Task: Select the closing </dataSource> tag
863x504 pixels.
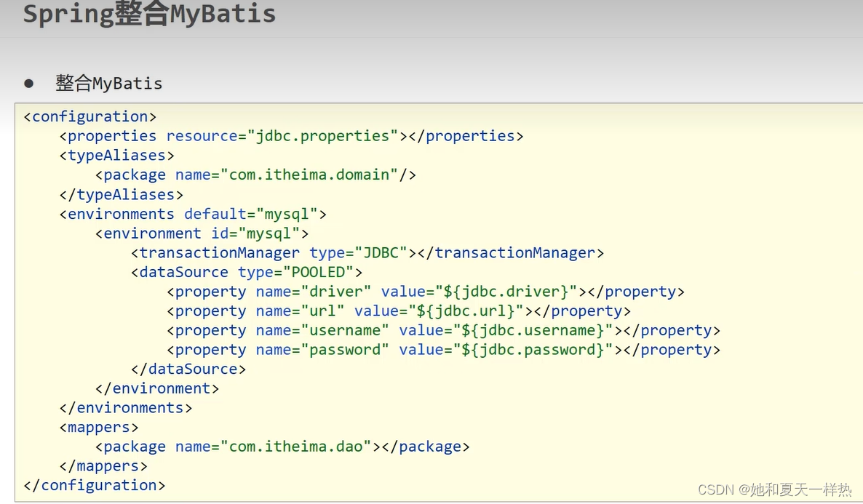Action: [x=188, y=369]
